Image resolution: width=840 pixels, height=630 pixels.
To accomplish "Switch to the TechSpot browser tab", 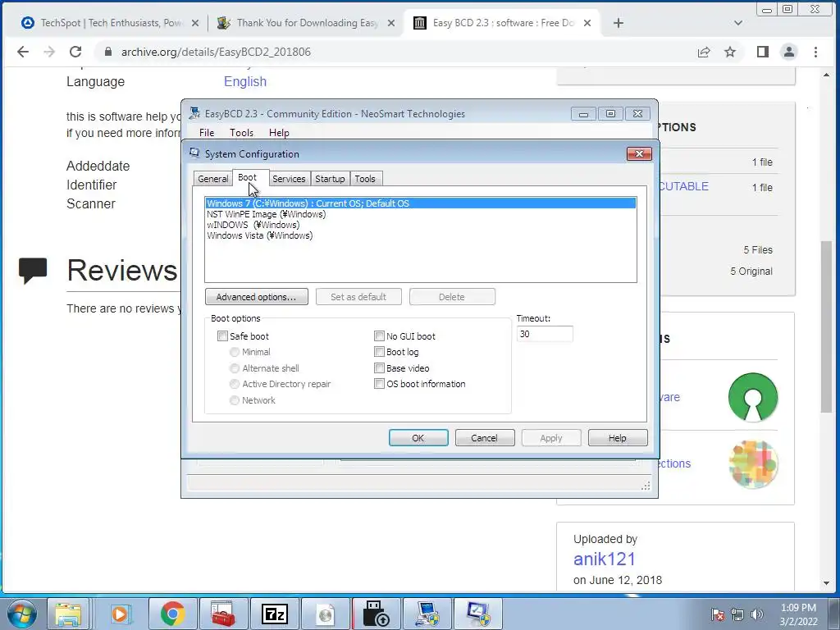I will (x=110, y=23).
